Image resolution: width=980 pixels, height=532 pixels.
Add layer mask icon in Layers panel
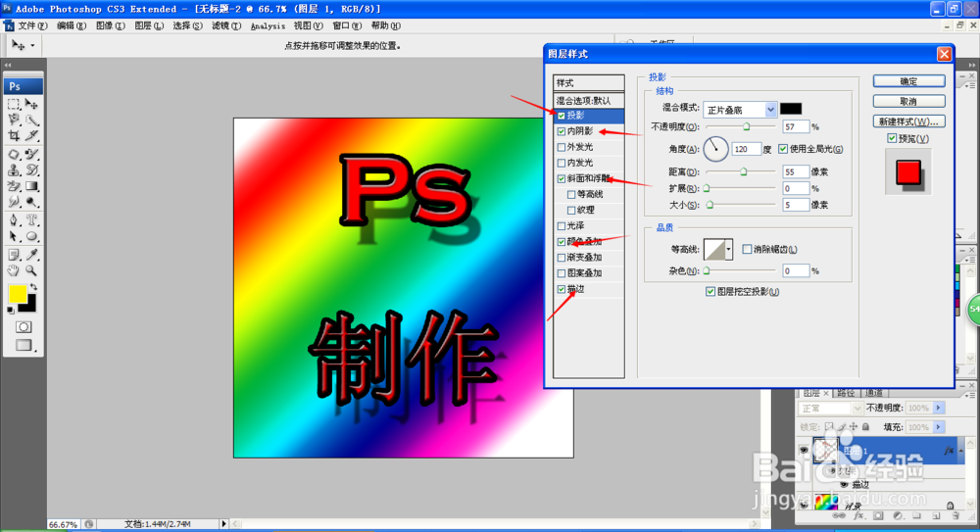(878, 516)
